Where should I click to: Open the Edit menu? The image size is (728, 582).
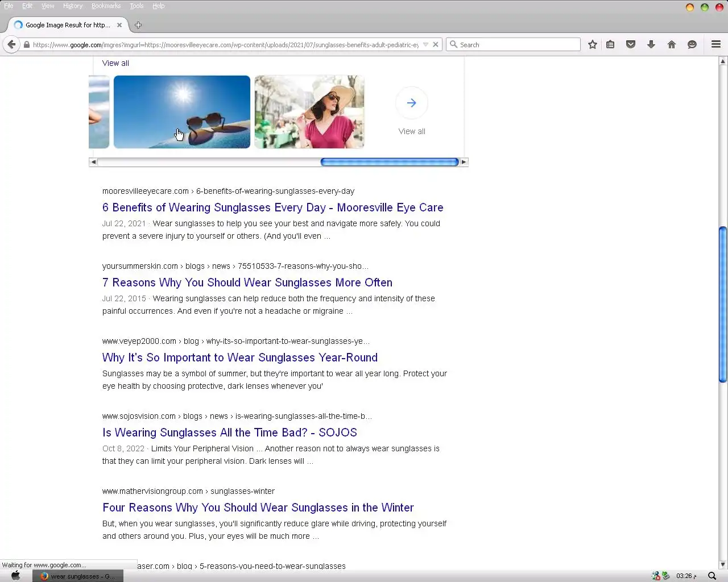(27, 6)
